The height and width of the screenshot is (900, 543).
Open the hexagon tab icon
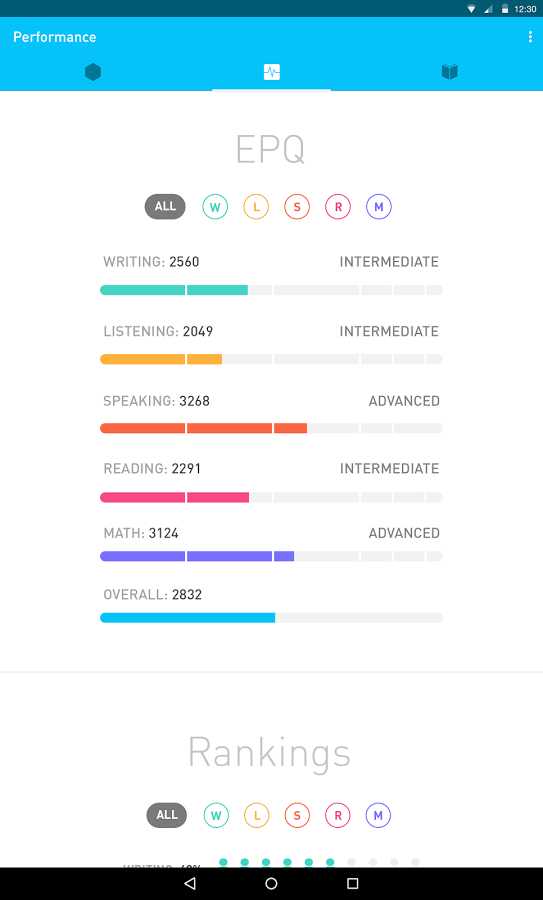[x=93, y=72]
